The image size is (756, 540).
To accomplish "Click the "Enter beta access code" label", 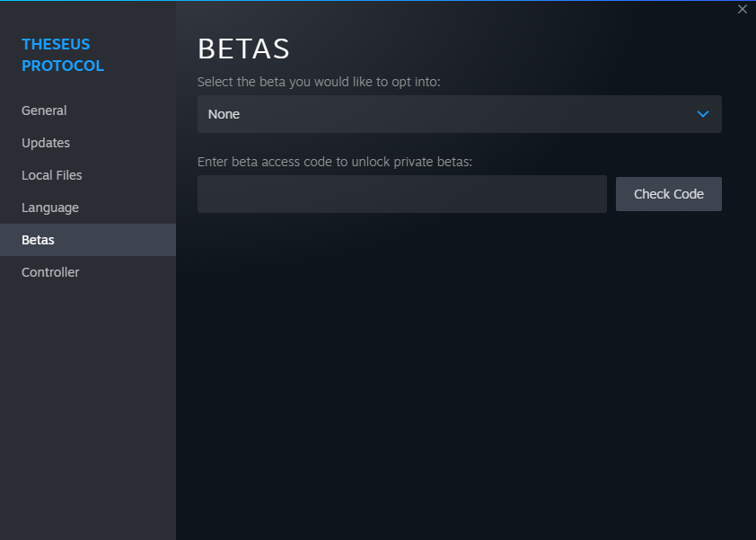I will (x=334, y=162).
